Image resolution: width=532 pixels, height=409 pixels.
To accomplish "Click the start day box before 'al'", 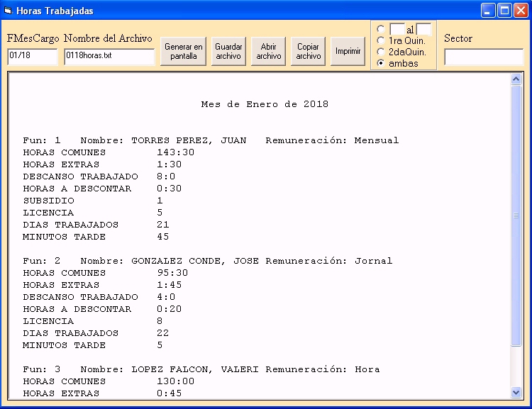I will click(397, 30).
